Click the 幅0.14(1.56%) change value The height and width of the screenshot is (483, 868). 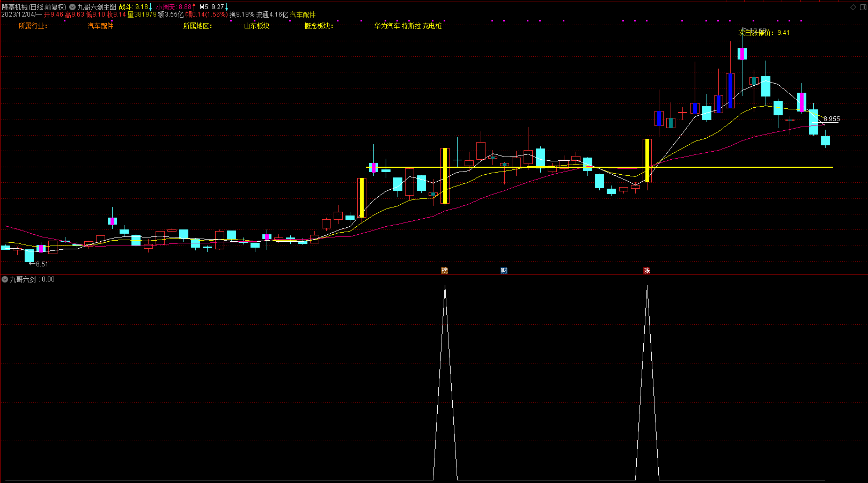(207, 14)
